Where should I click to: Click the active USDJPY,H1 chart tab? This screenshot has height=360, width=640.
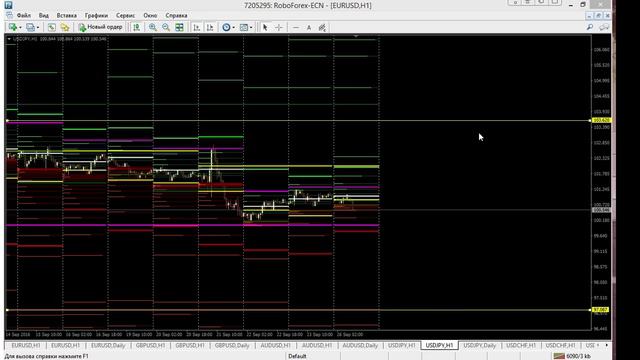(439, 345)
